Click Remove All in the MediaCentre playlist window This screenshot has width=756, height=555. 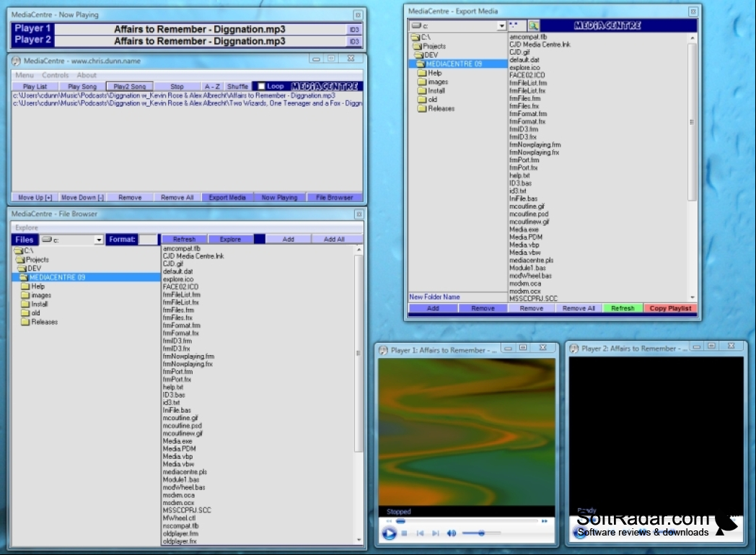pos(177,198)
